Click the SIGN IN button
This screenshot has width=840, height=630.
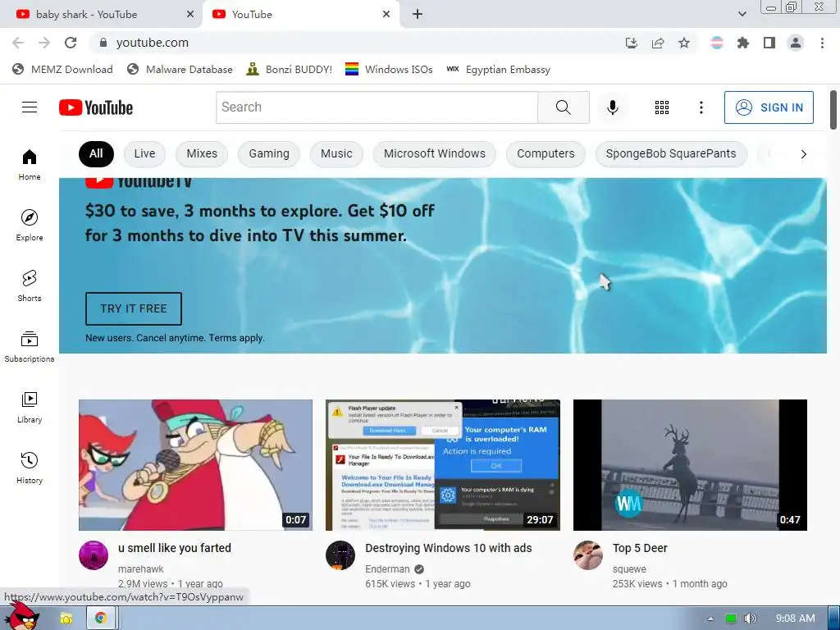click(769, 107)
